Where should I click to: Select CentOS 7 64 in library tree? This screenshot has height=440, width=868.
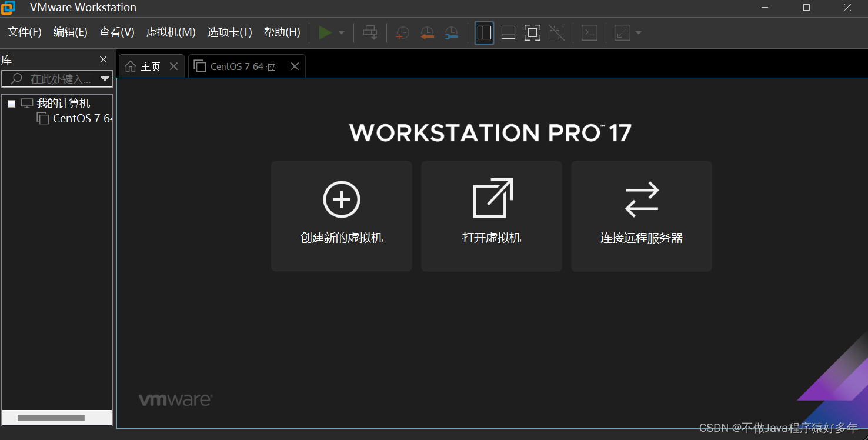coord(82,118)
